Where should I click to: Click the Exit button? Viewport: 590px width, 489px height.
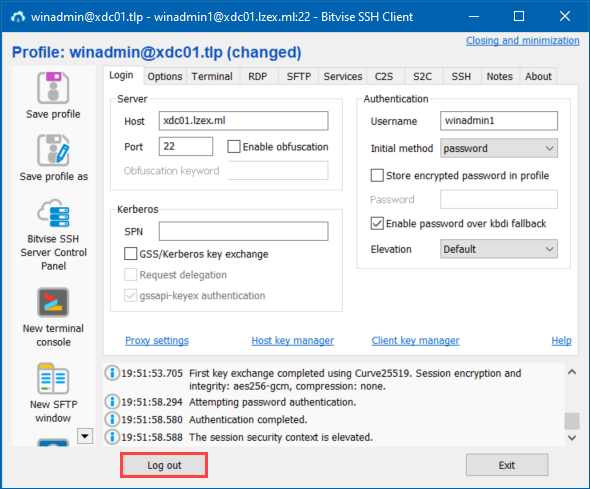click(x=507, y=465)
